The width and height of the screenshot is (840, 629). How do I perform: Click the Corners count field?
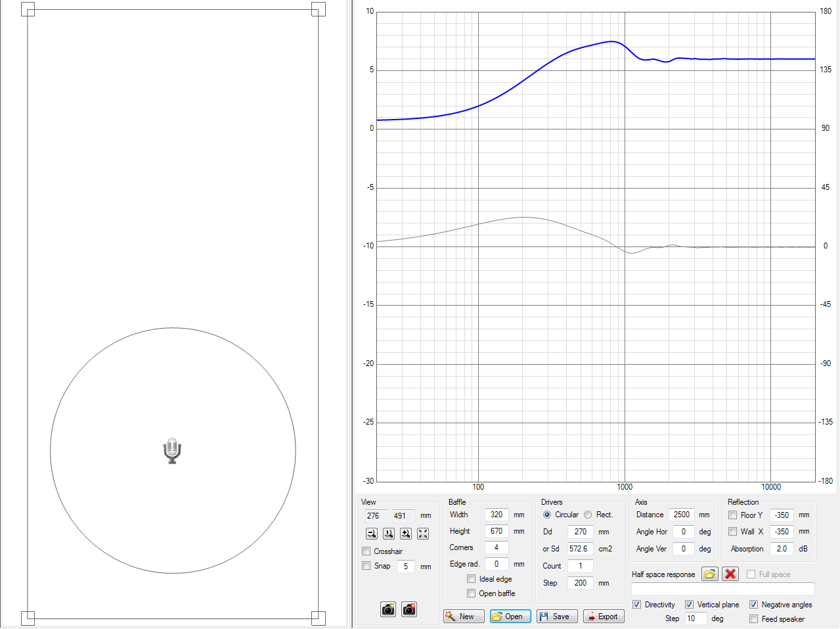tap(497, 547)
